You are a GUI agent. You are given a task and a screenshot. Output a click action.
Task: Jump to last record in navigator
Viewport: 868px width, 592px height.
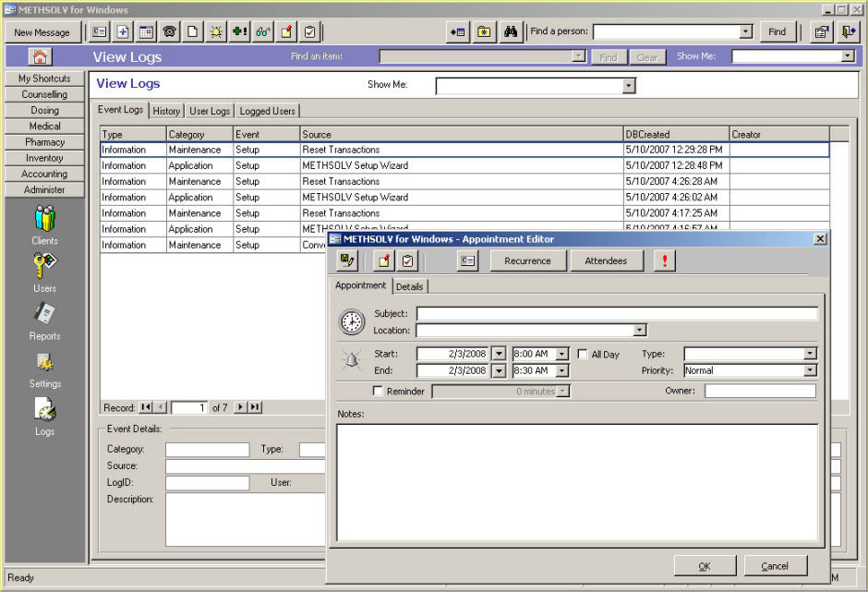(x=255, y=407)
